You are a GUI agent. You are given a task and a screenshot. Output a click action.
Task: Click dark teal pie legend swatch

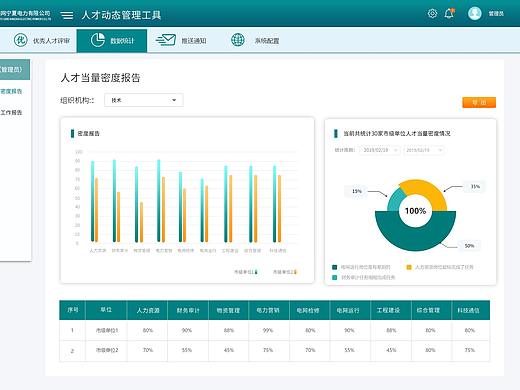[x=335, y=267]
